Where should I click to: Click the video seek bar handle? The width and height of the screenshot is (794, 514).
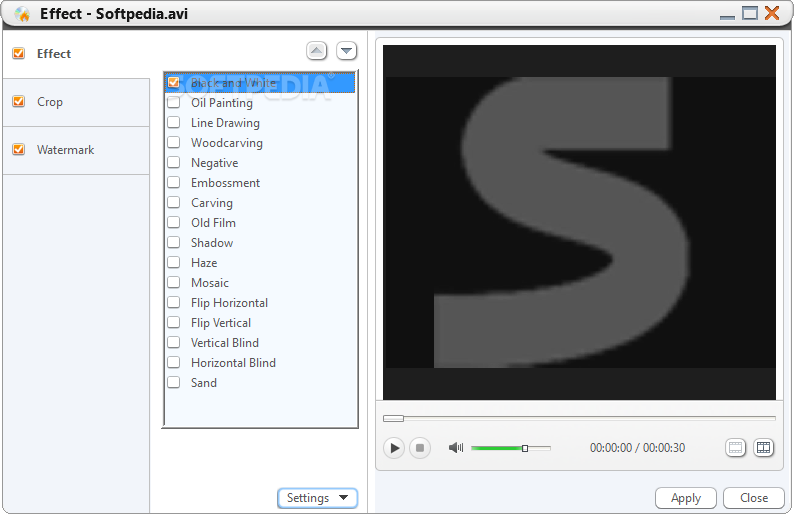393,418
